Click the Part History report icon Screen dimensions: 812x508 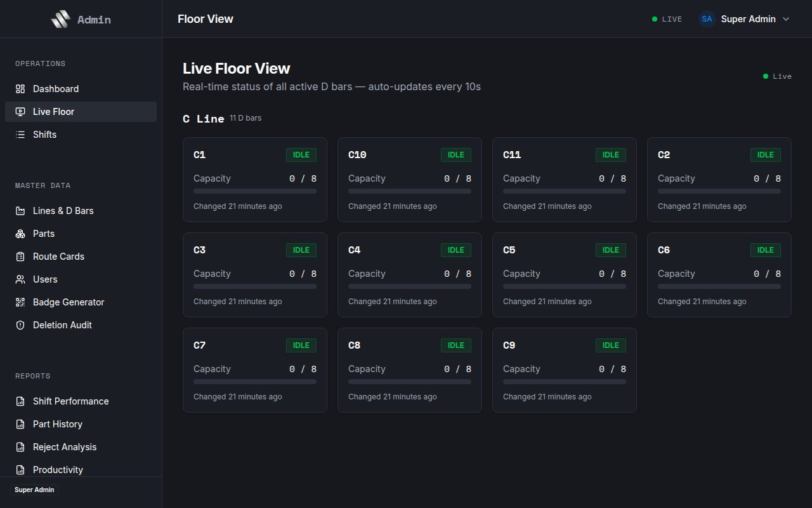point(20,424)
